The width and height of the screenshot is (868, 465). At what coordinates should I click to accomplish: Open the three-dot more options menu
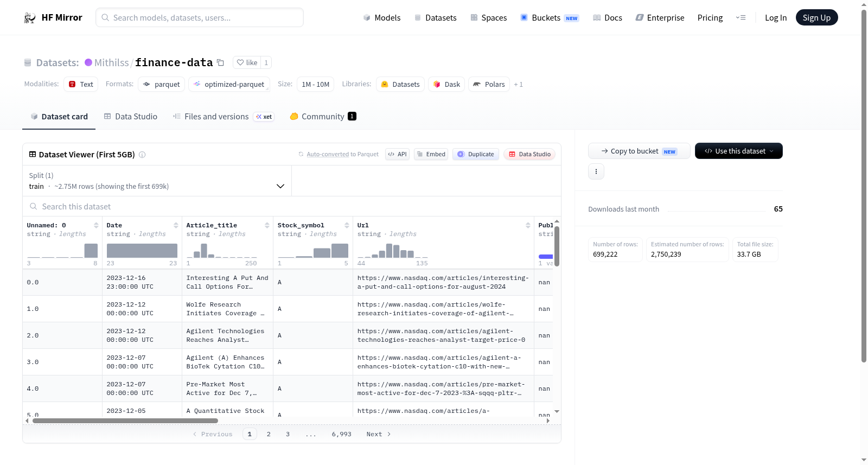pos(596,171)
